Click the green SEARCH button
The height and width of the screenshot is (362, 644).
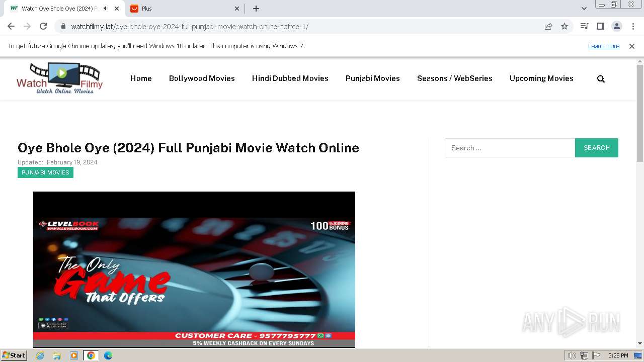[597, 148]
